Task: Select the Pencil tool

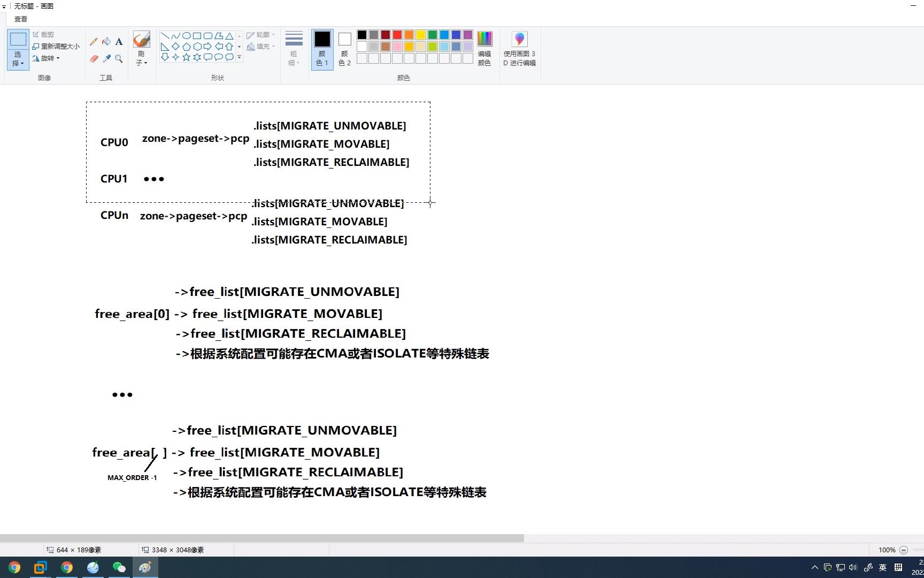Action: [x=94, y=42]
